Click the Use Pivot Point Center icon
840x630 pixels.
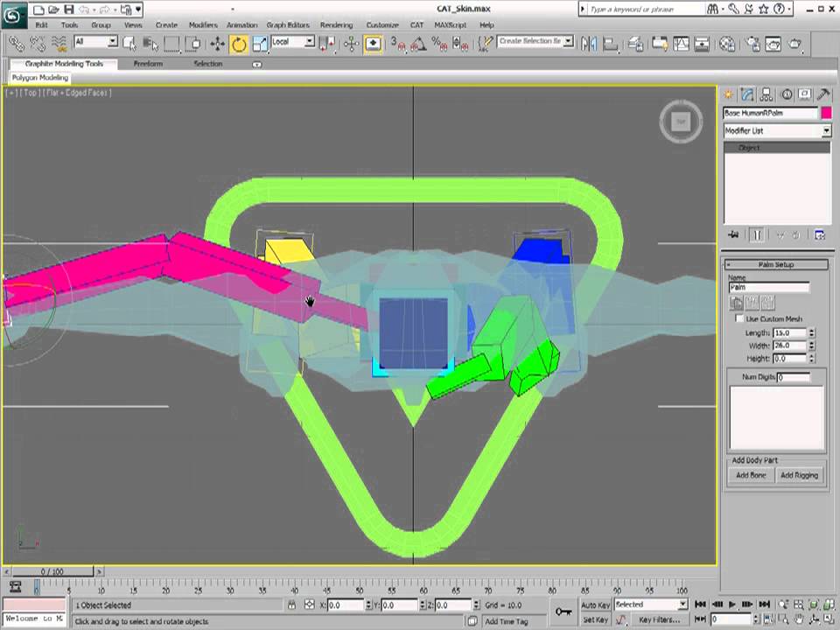326,44
